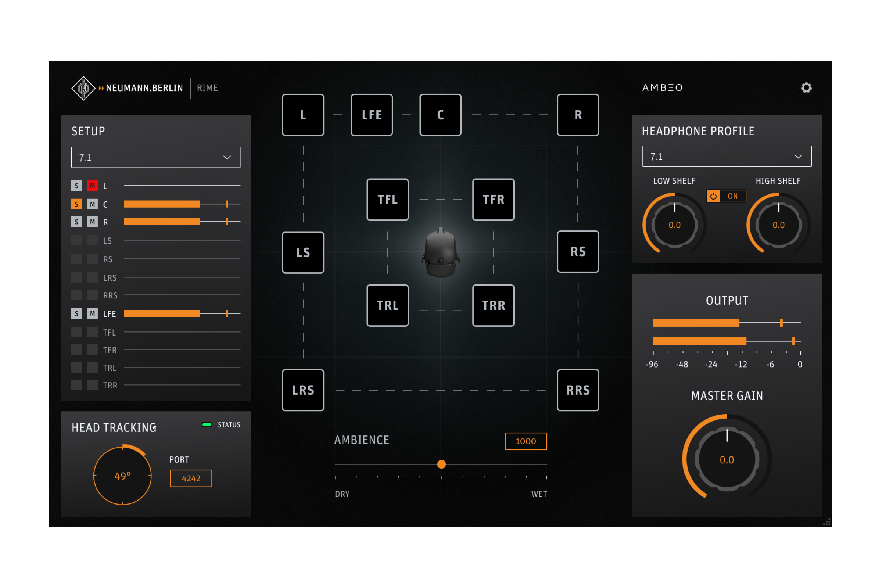Select the LS speaker box

click(x=302, y=252)
